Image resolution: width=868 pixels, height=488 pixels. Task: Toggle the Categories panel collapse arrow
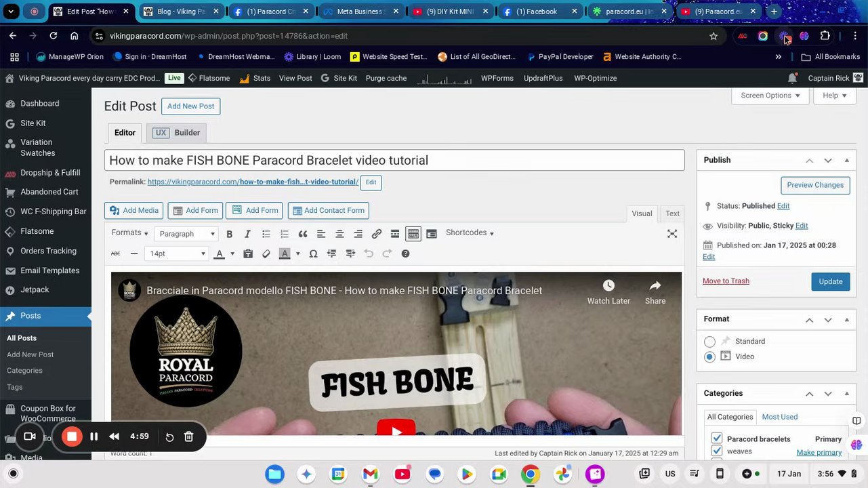[x=846, y=393]
